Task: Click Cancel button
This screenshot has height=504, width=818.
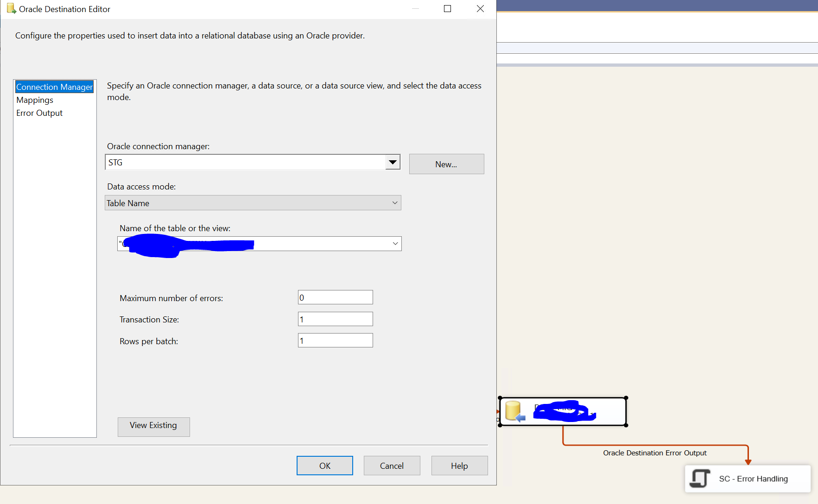Action: 392,466
